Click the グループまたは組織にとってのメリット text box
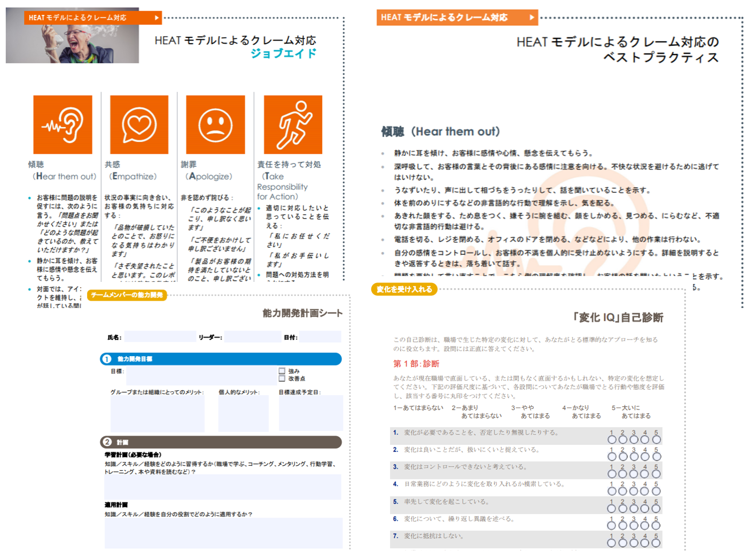The image size is (756, 551). tap(158, 414)
